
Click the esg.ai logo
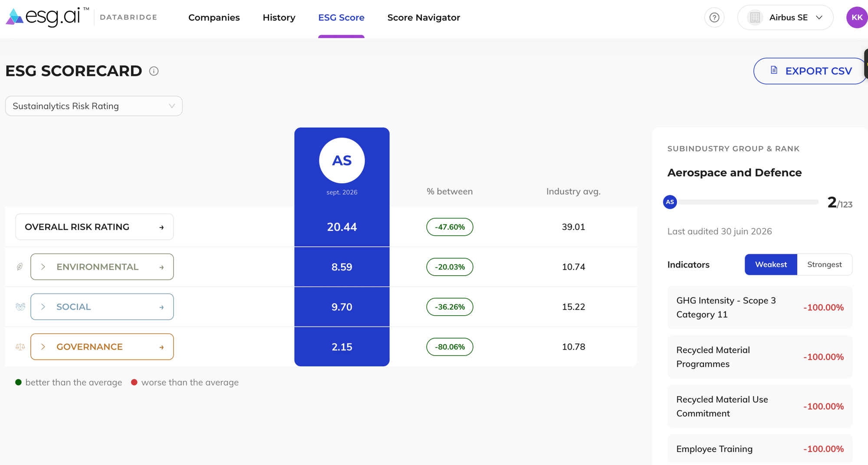48,17
